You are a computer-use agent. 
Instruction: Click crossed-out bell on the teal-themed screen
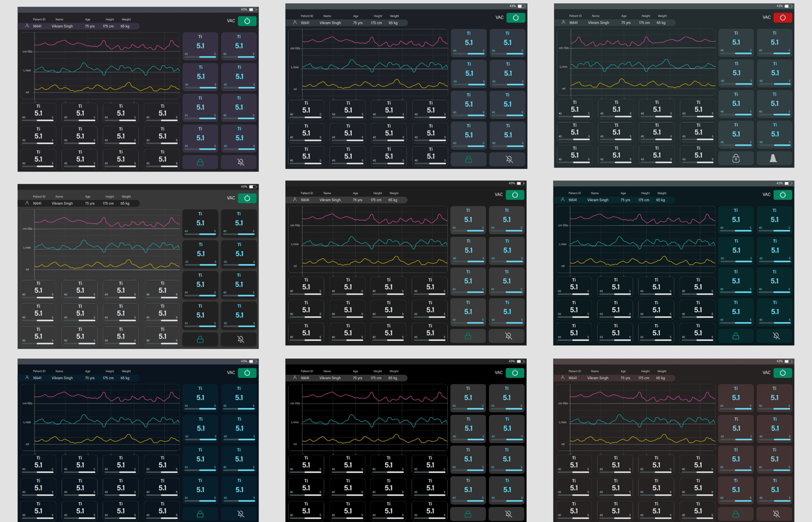click(776, 336)
